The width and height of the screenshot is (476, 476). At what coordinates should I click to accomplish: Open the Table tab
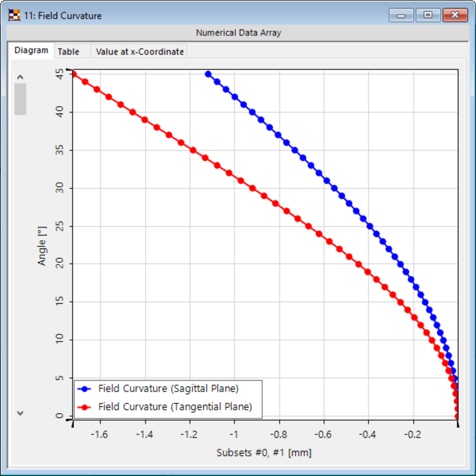(69, 52)
